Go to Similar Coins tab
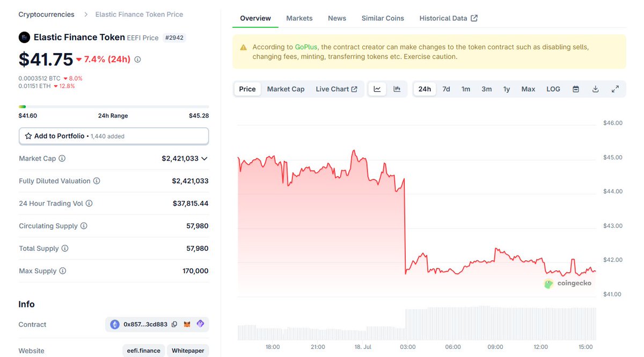Image resolution: width=644 pixels, height=357 pixels. tap(383, 18)
